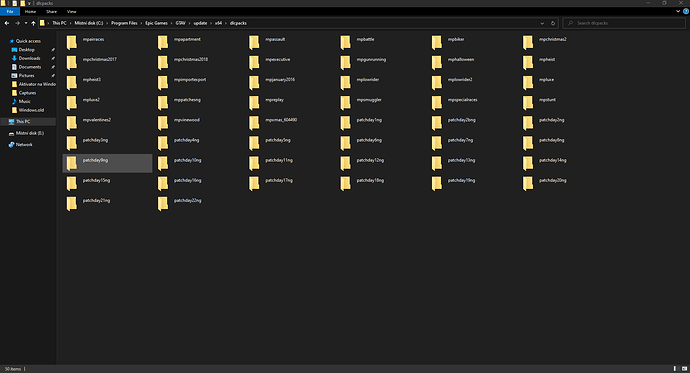Open chevron dropdown after Program Files breadcrumb
The height and width of the screenshot is (373, 690).
141,23
